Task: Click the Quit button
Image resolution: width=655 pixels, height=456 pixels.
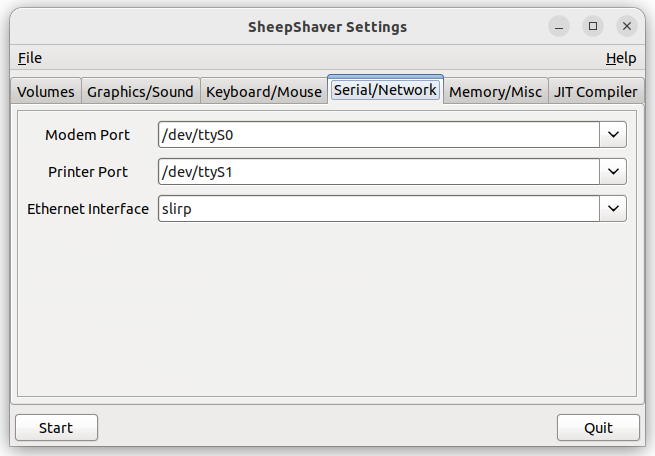Action: [x=598, y=428]
